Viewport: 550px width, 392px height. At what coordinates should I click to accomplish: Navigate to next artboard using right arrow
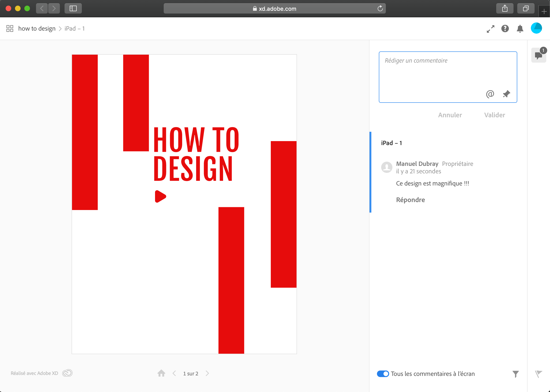pos(208,373)
